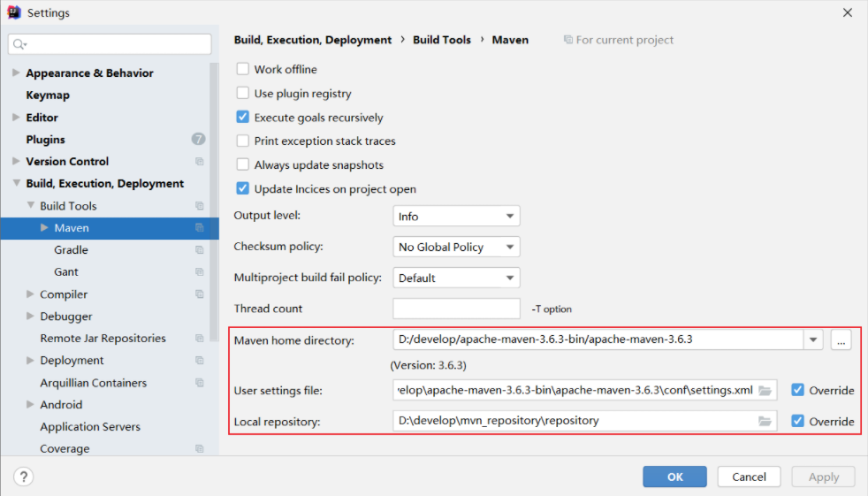Collapse Build, Execution, Deployment arrow

coord(16,183)
